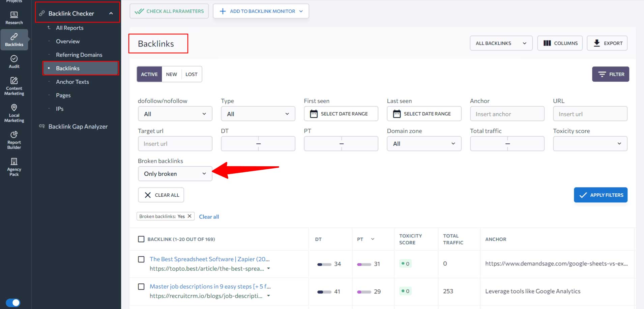Viewport: 644px width, 309px height.
Task: Open All Reports in the sidebar
Action: [x=69, y=28]
